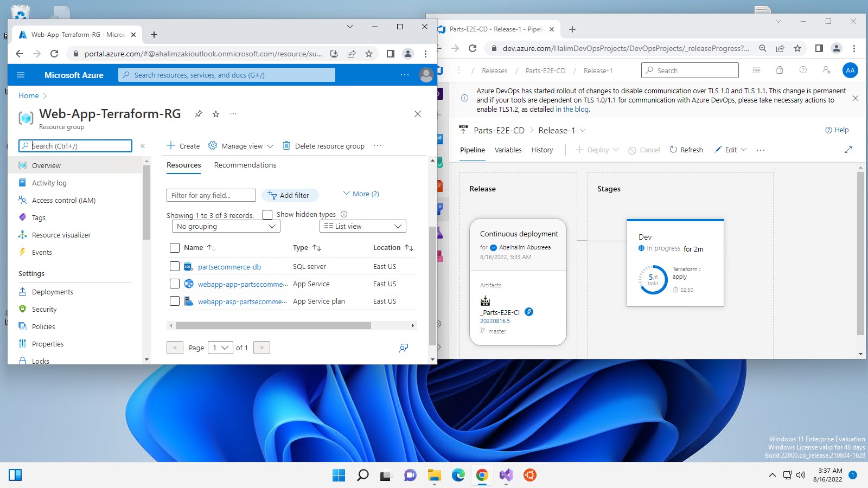Click Create in the resource group toolbar
The height and width of the screenshot is (488, 868).
tap(183, 146)
